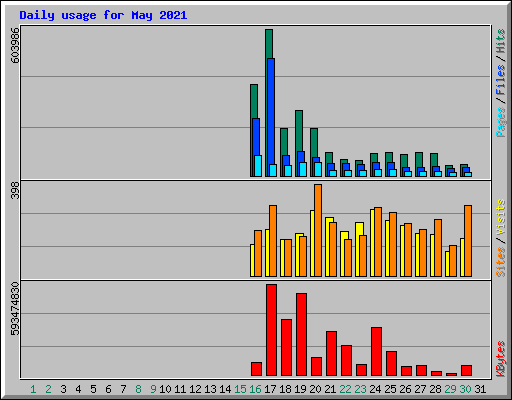
Task: Click the yellow Visits legend label
Action: 500,217
